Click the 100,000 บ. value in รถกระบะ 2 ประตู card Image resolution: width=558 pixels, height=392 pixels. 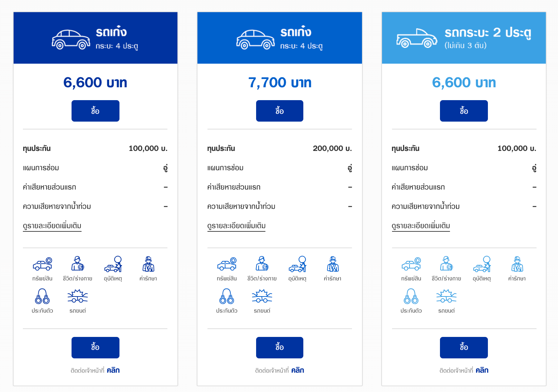click(x=517, y=148)
